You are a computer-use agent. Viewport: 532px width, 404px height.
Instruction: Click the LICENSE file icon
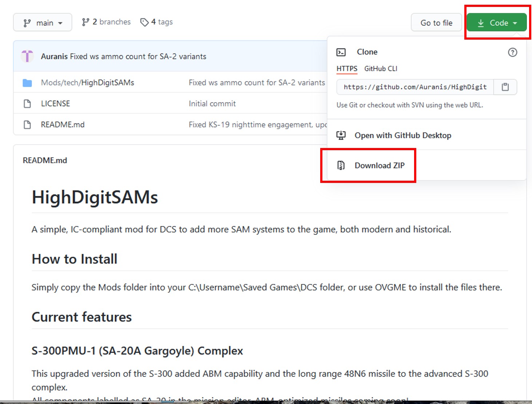27,104
